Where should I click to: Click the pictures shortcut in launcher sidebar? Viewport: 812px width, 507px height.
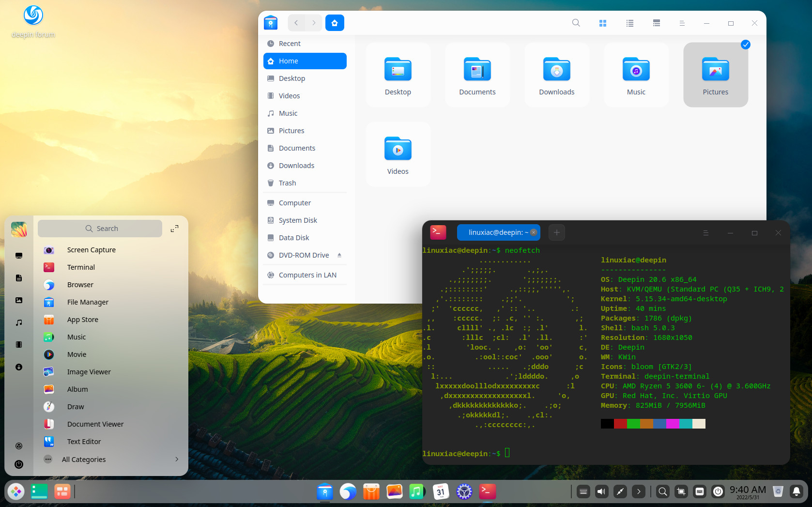[x=19, y=300]
